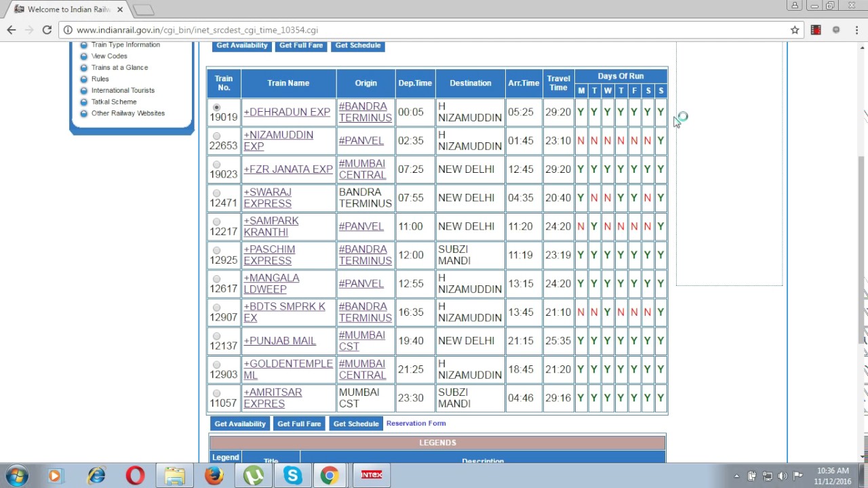
Task: Open the Reservation Form link
Action: [x=416, y=423]
